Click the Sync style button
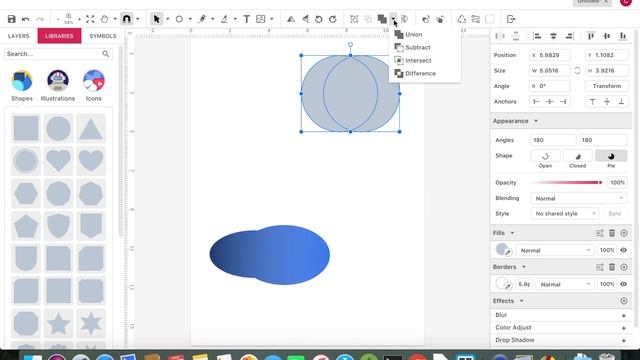This screenshot has height=360, width=640. tap(614, 214)
